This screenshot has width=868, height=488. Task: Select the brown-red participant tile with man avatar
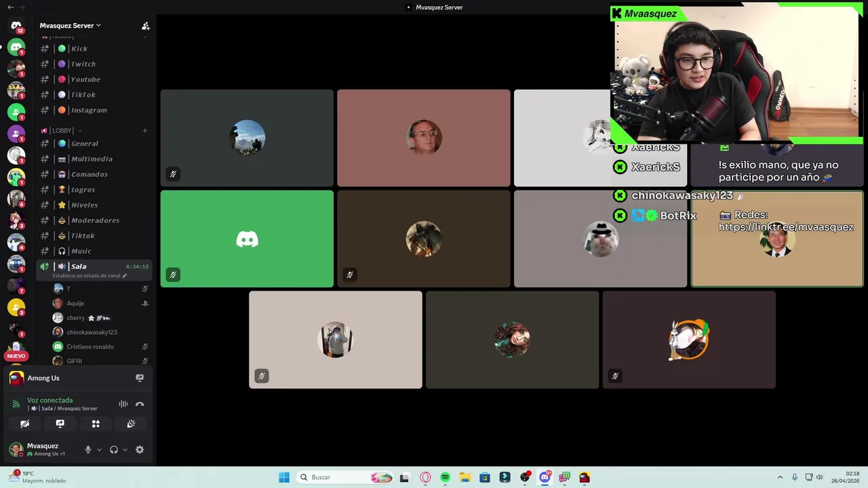(424, 138)
